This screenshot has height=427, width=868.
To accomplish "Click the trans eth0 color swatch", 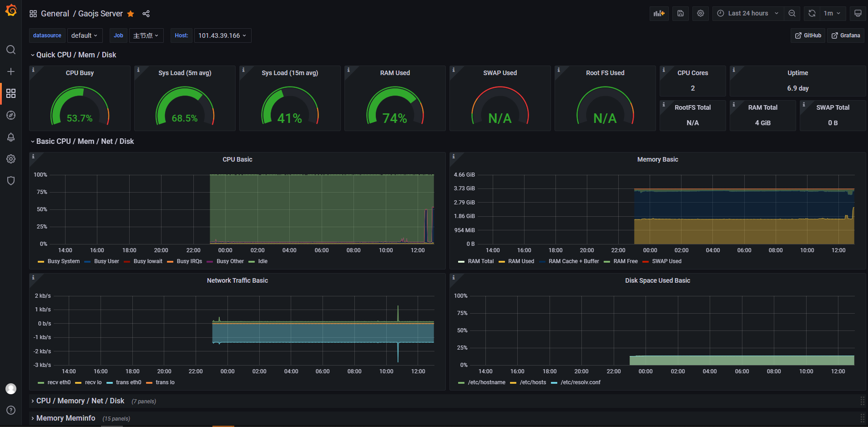I will click(x=109, y=383).
